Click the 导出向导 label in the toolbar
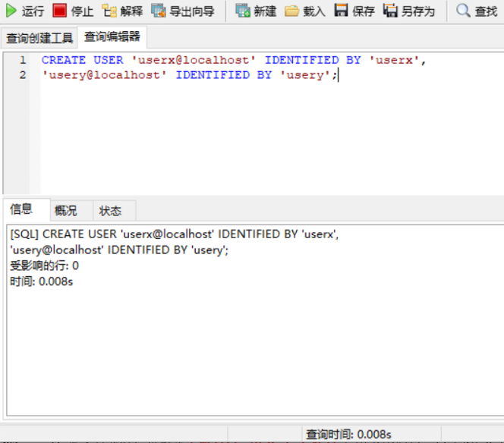 pos(192,11)
